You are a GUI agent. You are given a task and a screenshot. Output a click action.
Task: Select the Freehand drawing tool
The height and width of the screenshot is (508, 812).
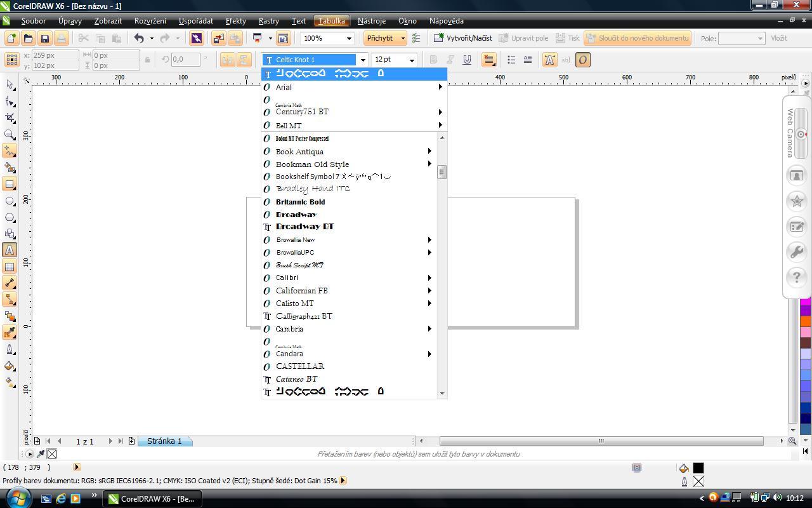tap(10, 151)
